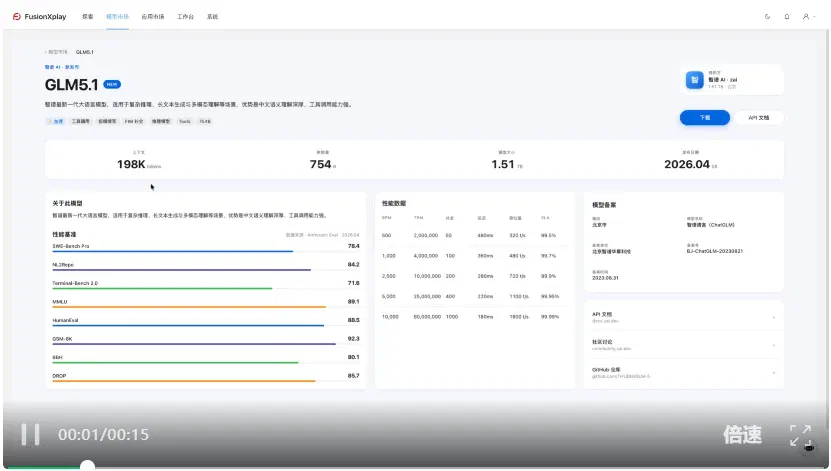Click the BJ-ChatGLM-20230821 filing number

(x=715, y=251)
